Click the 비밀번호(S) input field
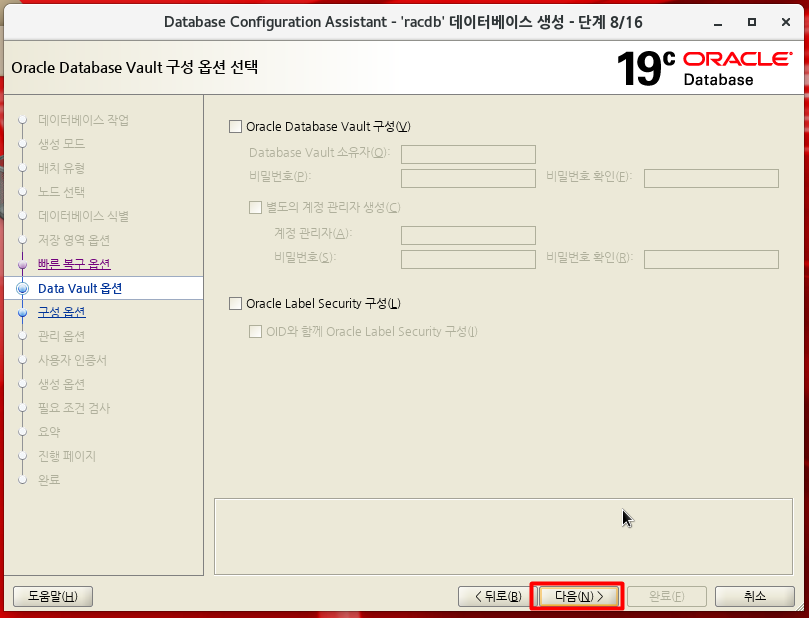The image size is (809, 618). pos(468,259)
